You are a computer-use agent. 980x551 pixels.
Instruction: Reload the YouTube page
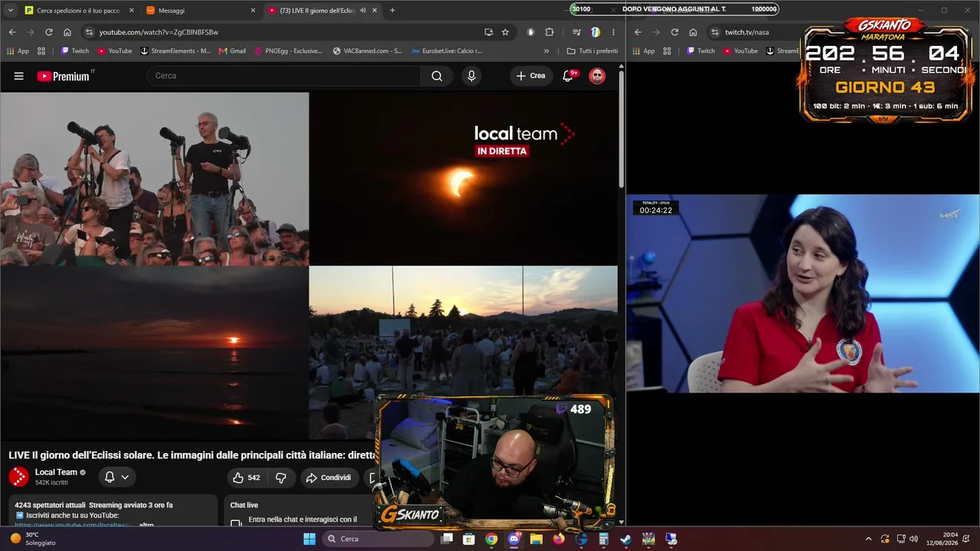point(49,32)
